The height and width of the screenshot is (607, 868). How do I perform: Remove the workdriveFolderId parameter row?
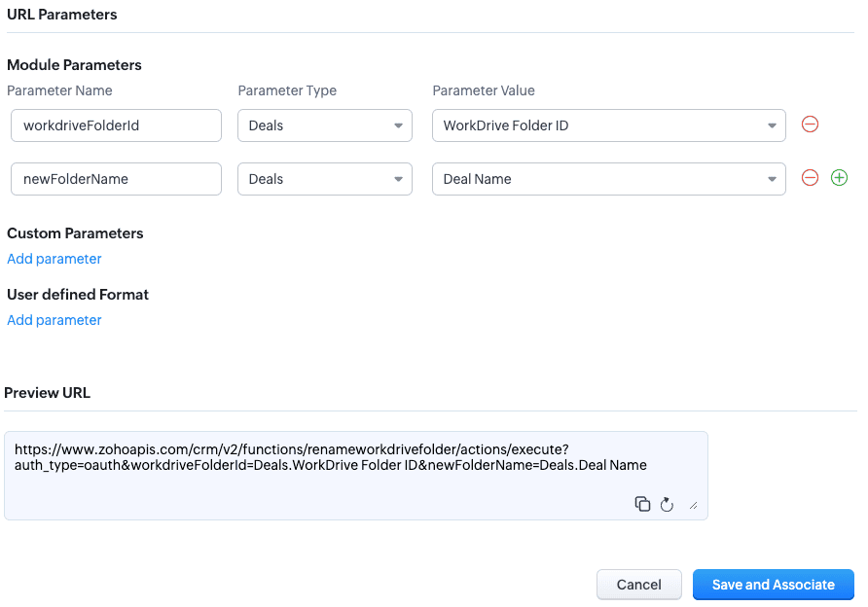pos(810,125)
